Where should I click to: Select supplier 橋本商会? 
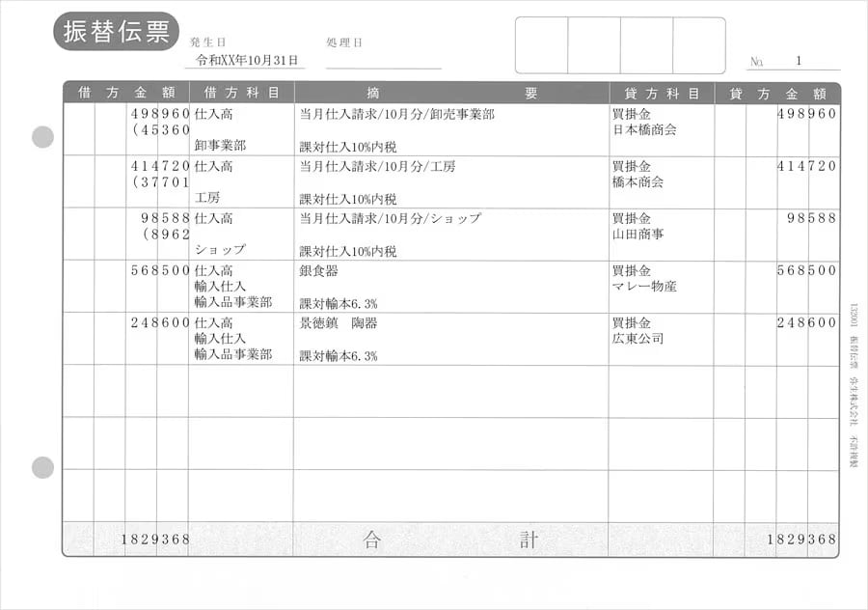click(x=637, y=181)
